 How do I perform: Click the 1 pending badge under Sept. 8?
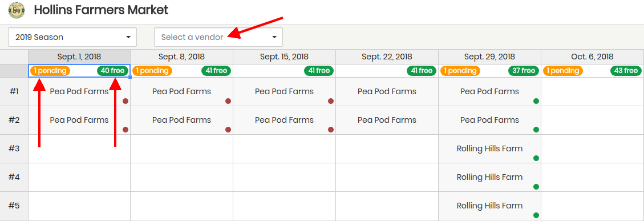152,71
